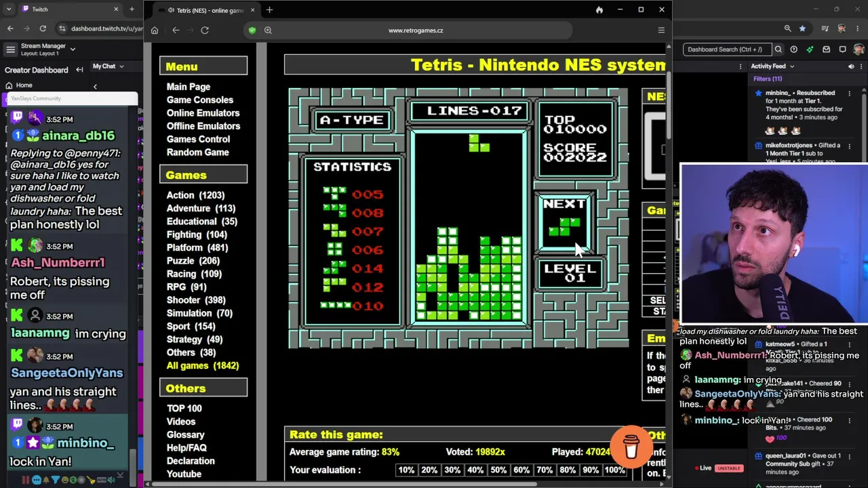Rate the game 50%

[x=498, y=470]
